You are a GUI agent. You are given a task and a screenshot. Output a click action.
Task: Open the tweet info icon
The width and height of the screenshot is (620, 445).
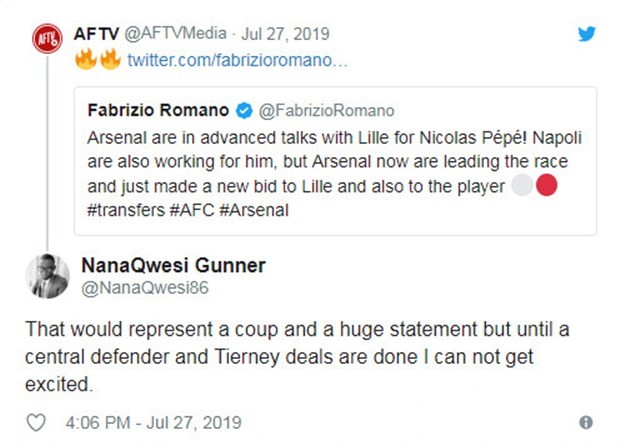[x=586, y=422]
